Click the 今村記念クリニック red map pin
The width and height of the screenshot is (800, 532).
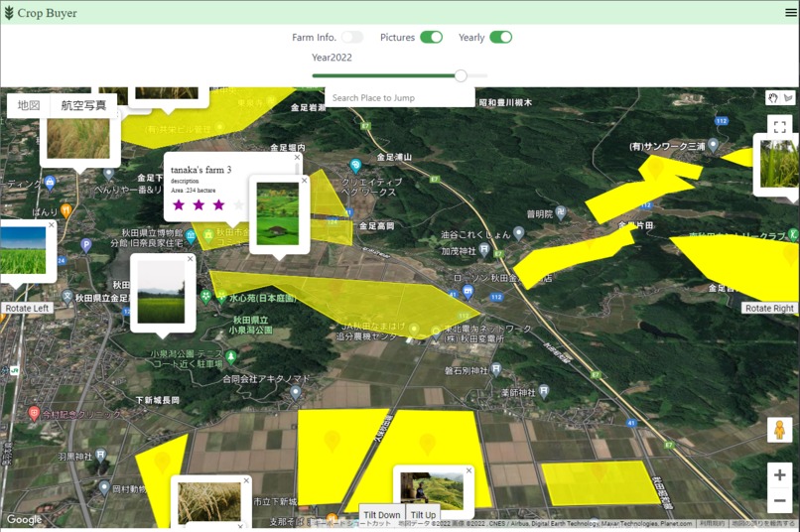coord(34,413)
